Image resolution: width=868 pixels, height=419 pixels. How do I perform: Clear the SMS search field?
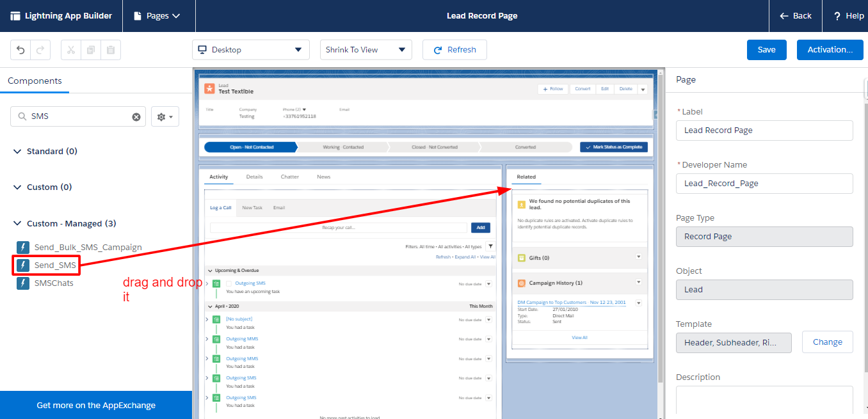click(136, 116)
